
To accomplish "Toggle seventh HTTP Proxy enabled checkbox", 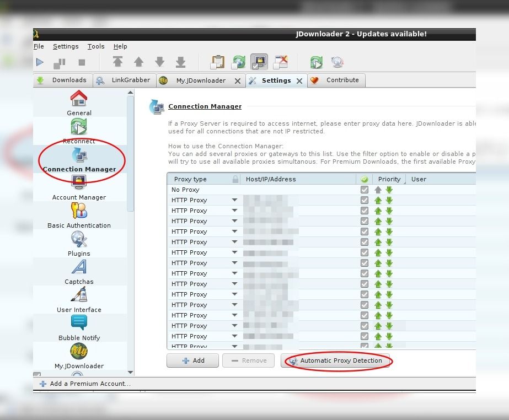I will tap(365, 263).
